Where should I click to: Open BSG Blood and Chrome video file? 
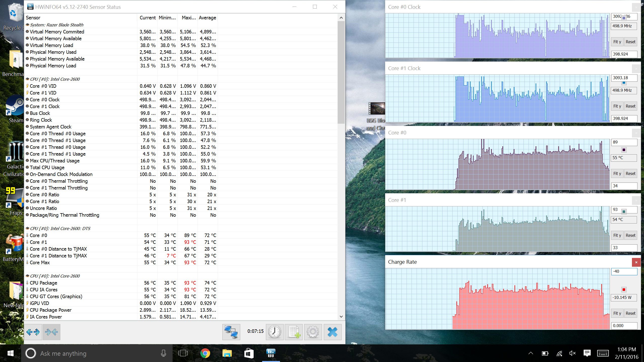(376, 116)
